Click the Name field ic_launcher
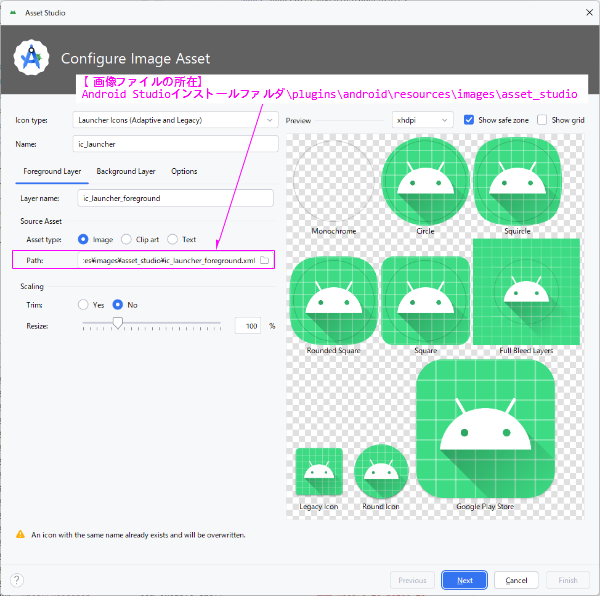600x596 pixels. point(175,144)
